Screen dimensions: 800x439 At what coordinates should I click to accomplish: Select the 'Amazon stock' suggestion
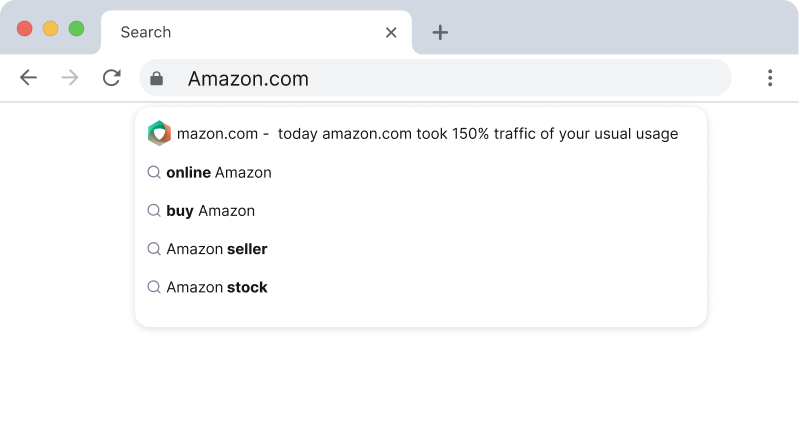217,287
